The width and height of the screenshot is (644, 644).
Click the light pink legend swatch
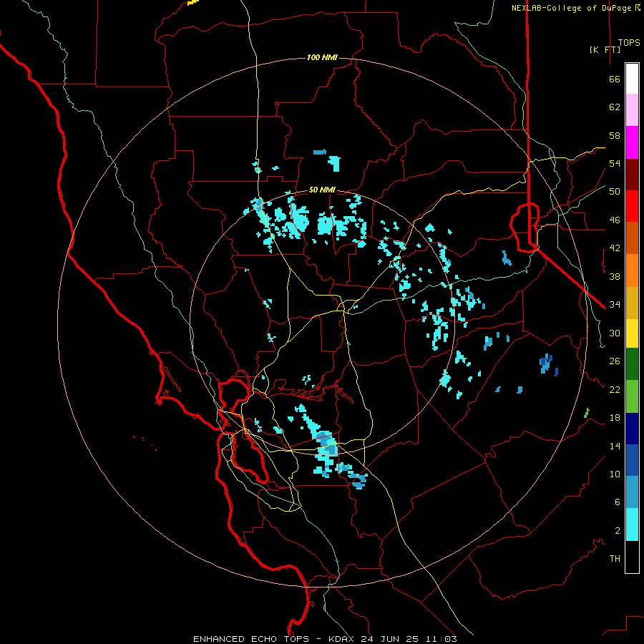pyautogui.click(x=632, y=109)
